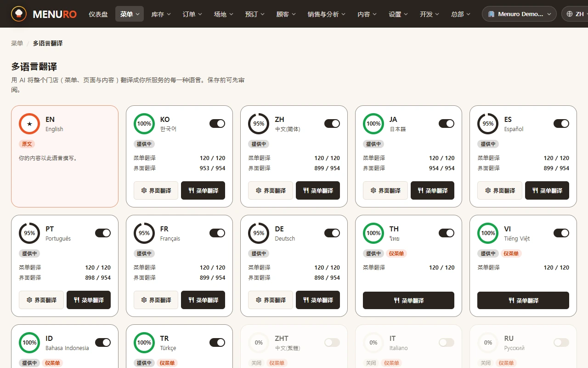Screen dimensions: 588x368
Task: Go to the 仪表盘 page
Action: point(98,14)
